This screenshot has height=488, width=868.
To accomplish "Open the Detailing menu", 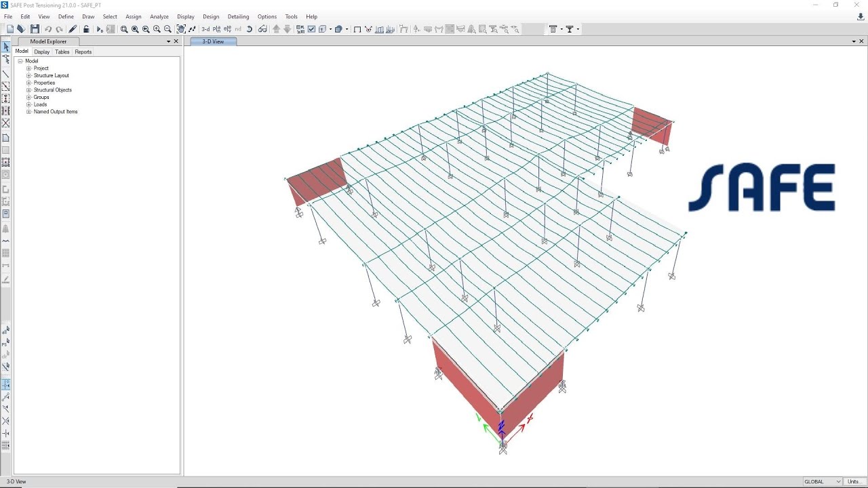I will [x=238, y=16].
